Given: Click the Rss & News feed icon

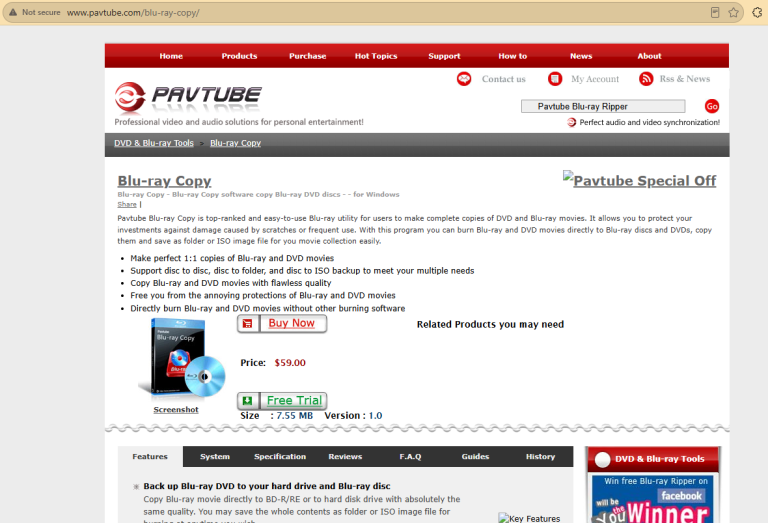Looking at the screenshot, I should (x=646, y=79).
